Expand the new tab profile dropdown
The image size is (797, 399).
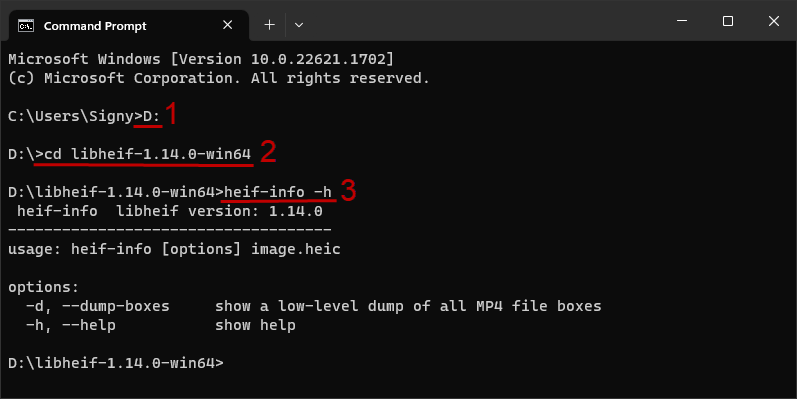(299, 25)
